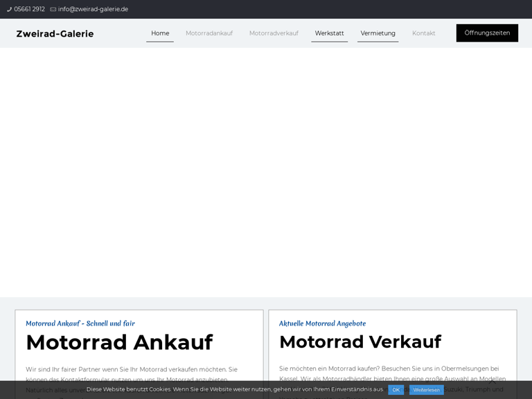Click the cookie notice text
The height and width of the screenshot is (399, 532).
(x=234, y=389)
